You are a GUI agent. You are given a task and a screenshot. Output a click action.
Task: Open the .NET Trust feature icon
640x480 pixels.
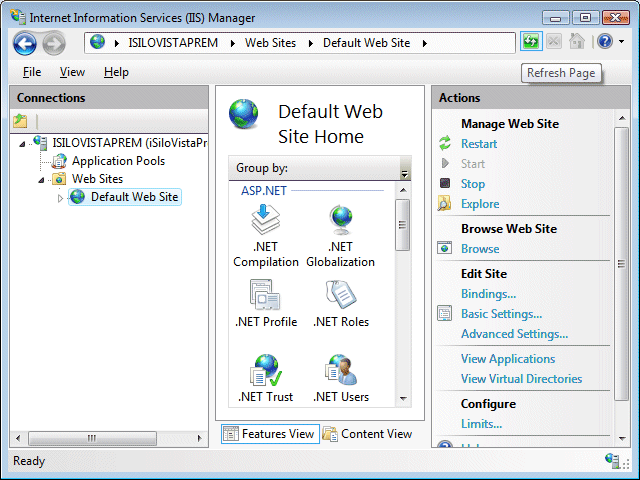[265, 371]
